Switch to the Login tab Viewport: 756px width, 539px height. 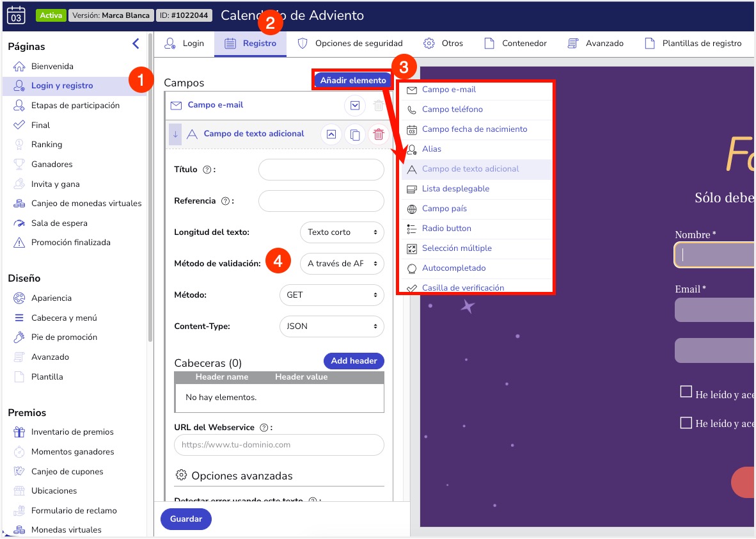point(184,44)
